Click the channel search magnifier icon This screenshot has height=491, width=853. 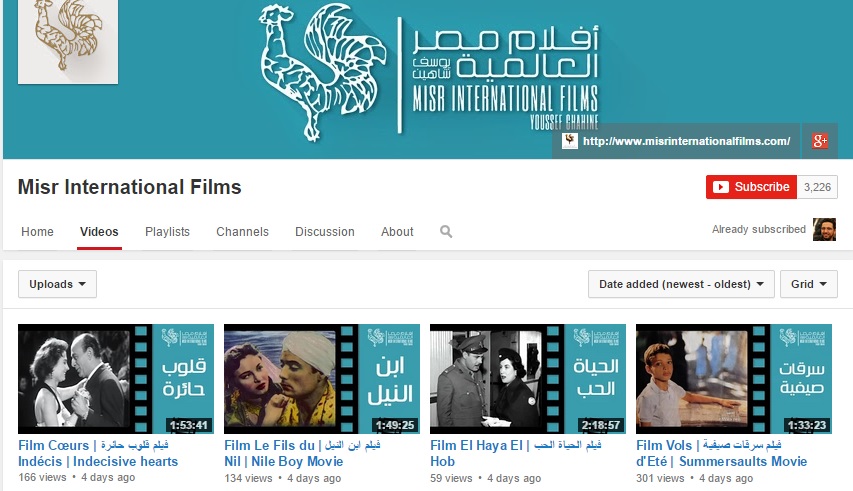click(446, 232)
